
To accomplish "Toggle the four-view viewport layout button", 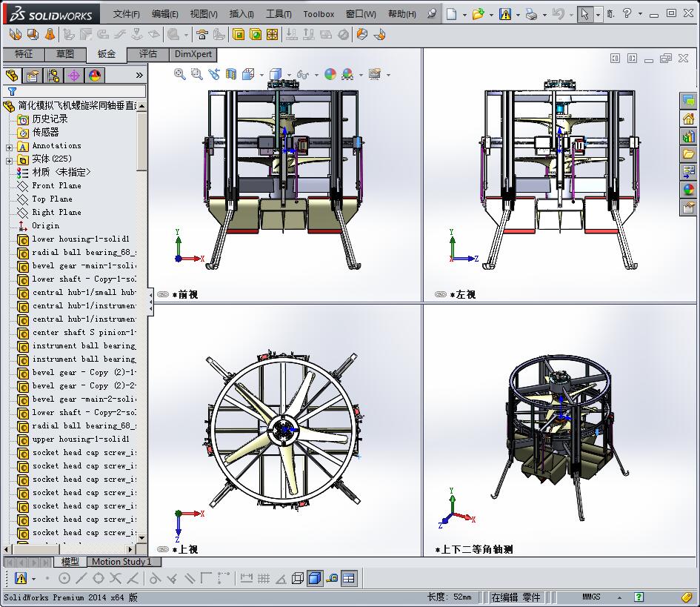I will tap(349, 578).
